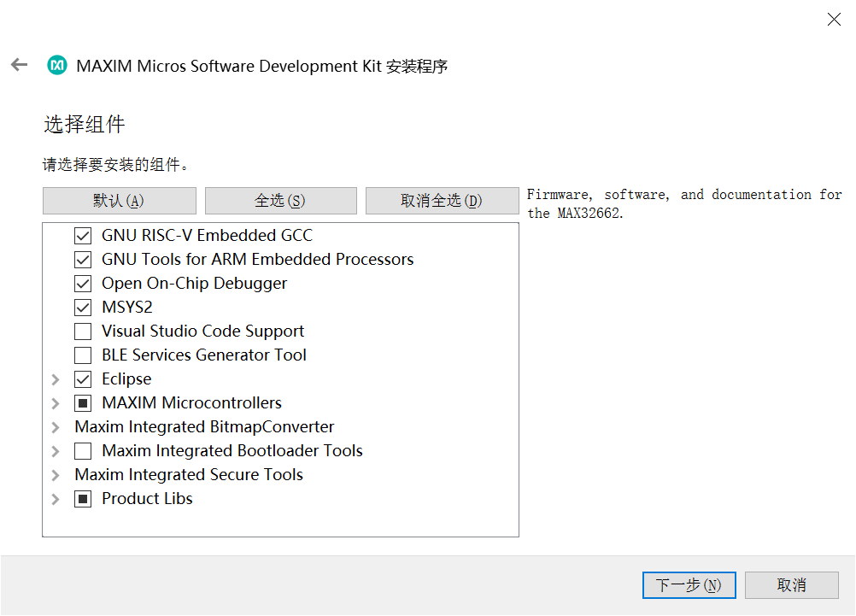The width and height of the screenshot is (856, 616).
Task: Select GNU Tools for ARM Embedded Processors row
Action: 258,260
